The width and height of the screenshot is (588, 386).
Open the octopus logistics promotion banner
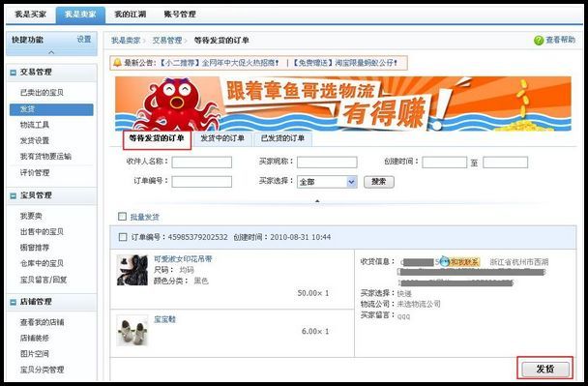point(342,104)
